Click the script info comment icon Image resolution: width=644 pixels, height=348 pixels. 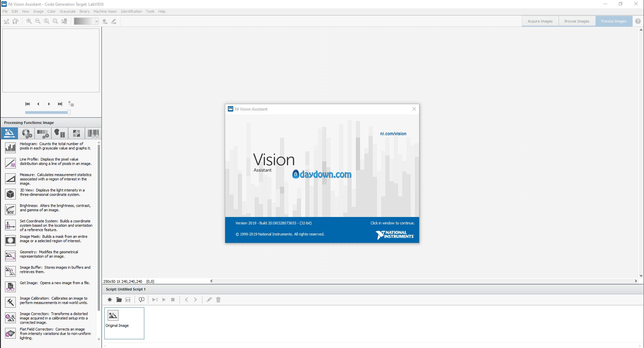point(142,300)
